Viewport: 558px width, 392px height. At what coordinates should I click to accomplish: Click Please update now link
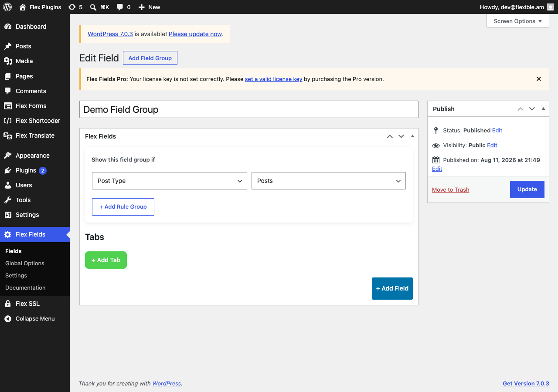(x=195, y=34)
